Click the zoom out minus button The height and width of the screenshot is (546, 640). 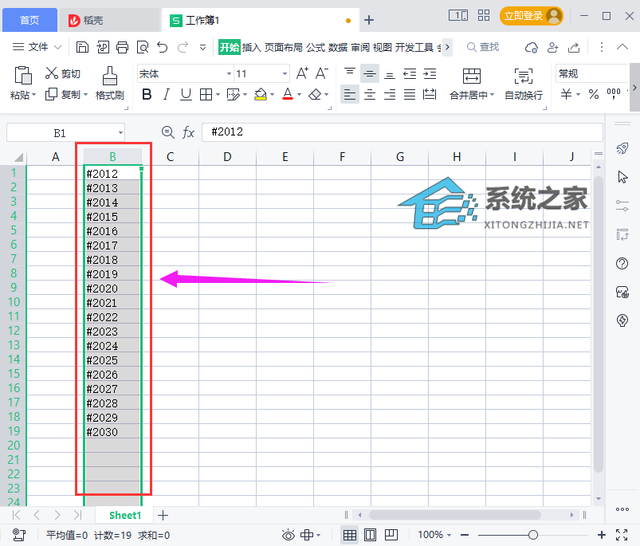coord(464,535)
